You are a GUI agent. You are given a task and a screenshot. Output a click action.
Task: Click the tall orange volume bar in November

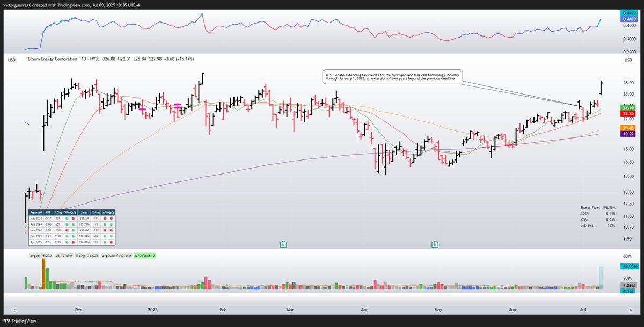(43, 274)
